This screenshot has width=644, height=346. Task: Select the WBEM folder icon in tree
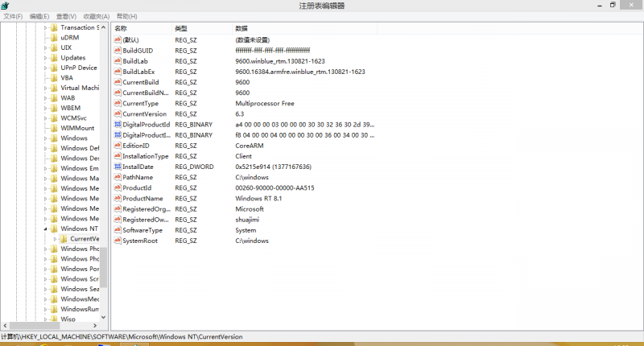(x=54, y=108)
